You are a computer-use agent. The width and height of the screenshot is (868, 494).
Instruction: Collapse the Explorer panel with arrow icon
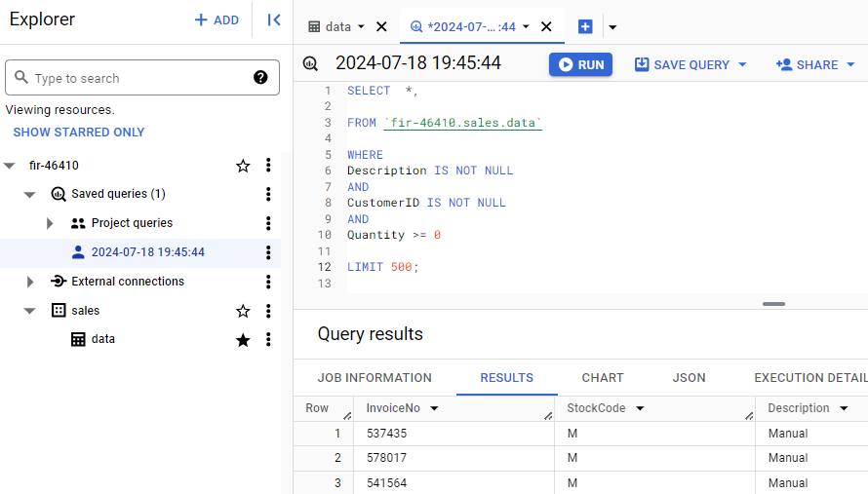pos(274,19)
